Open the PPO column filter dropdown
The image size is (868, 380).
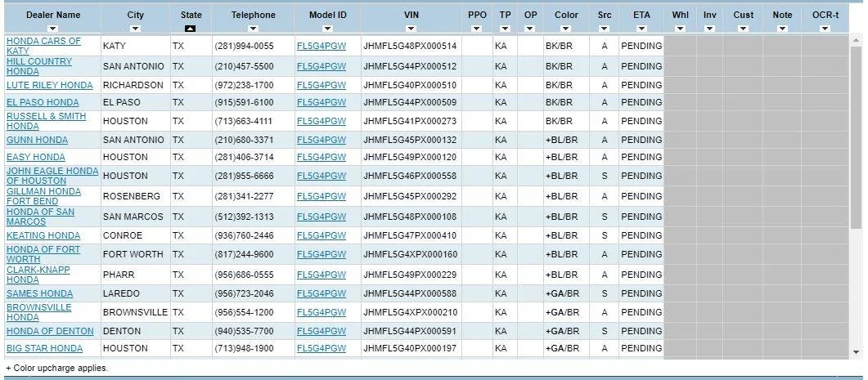[x=477, y=29]
